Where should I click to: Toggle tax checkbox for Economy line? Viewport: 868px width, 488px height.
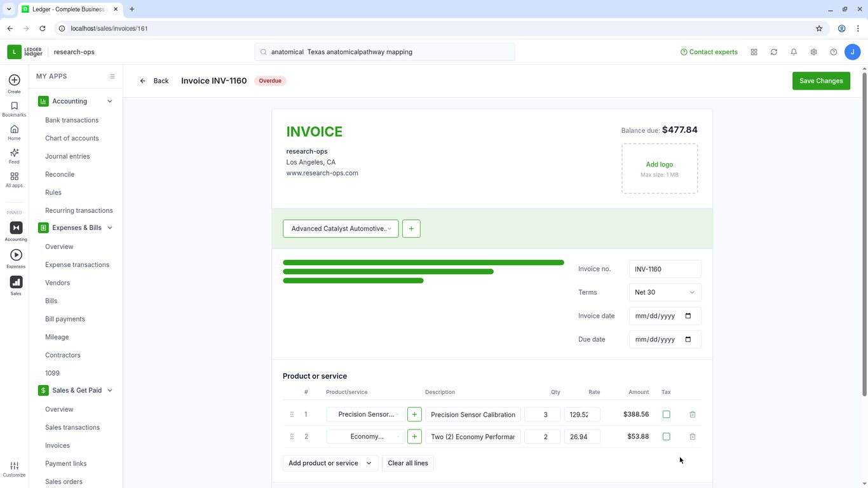666,437
